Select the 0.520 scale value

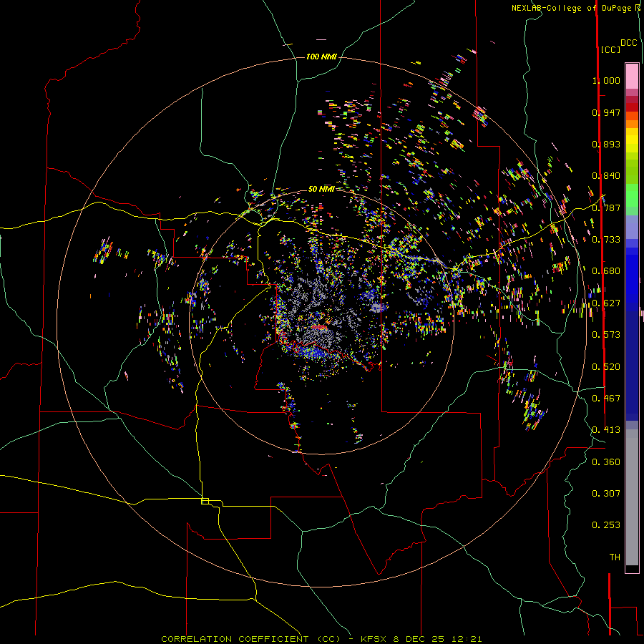606,367
